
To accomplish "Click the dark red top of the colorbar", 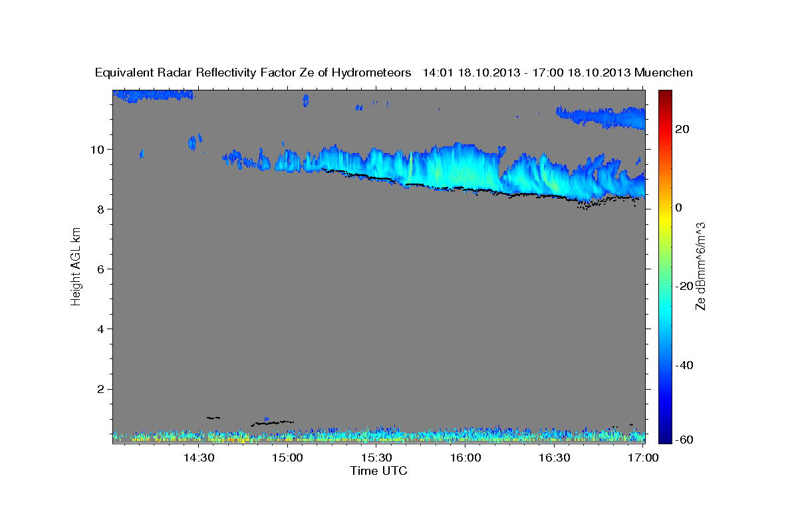I will 665,94.
